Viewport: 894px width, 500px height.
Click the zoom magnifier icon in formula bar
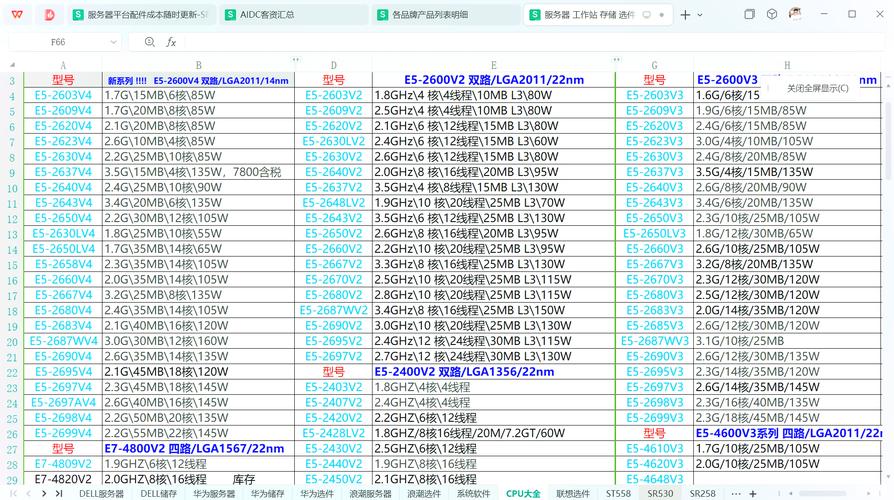[x=149, y=42]
